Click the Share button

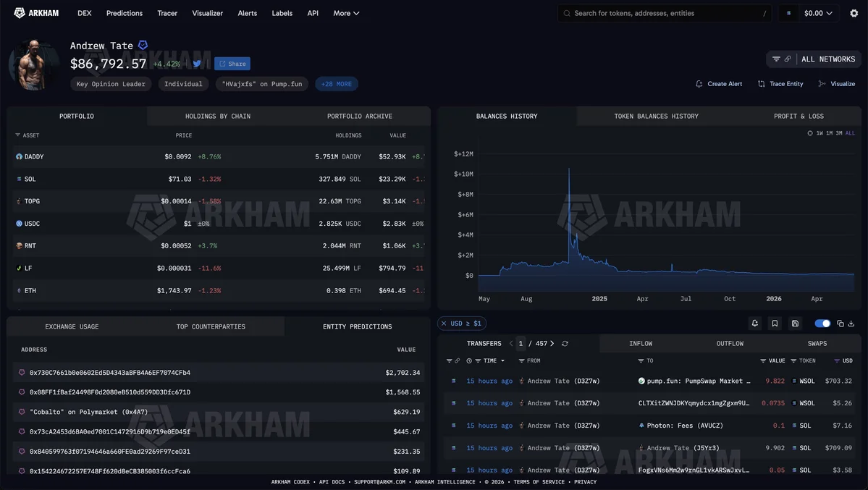click(232, 64)
